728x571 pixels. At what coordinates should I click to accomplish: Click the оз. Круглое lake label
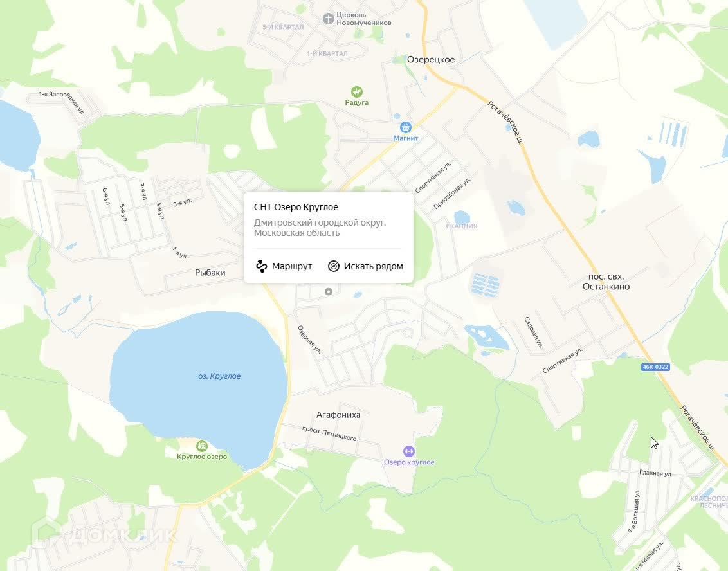click(219, 376)
